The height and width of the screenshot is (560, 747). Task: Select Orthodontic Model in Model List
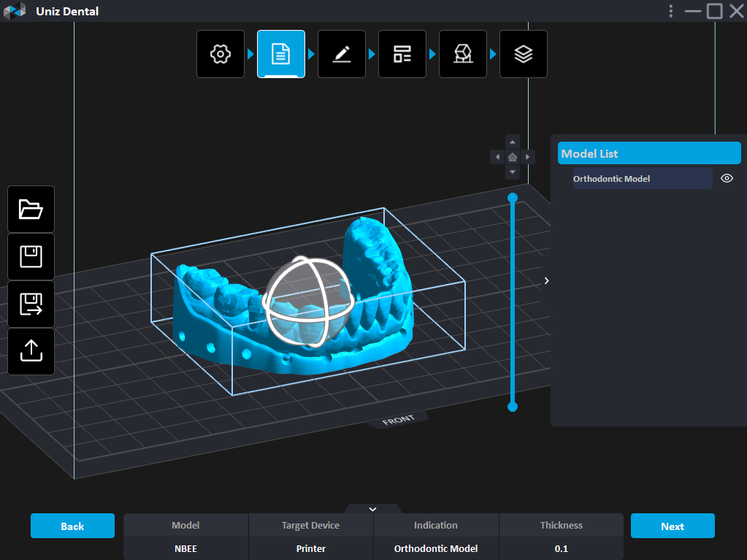(642, 179)
